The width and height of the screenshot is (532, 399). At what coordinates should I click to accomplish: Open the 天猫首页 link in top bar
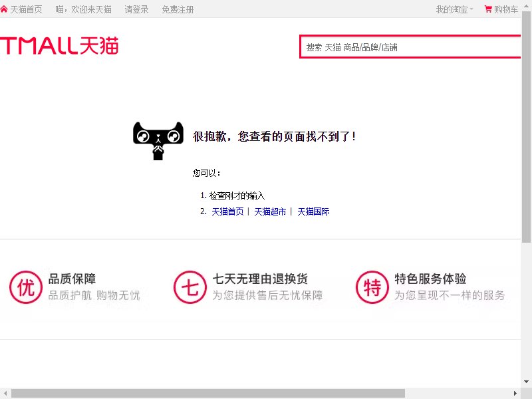click(x=26, y=9)
